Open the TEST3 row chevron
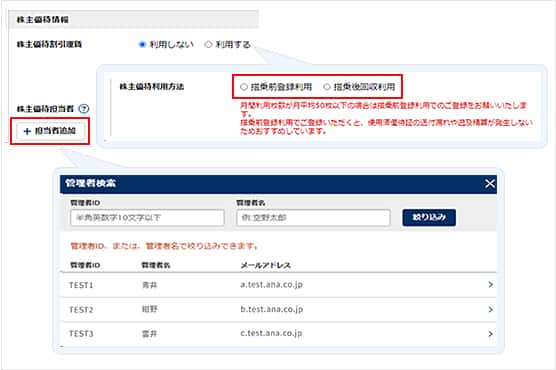 click(490, 334)
